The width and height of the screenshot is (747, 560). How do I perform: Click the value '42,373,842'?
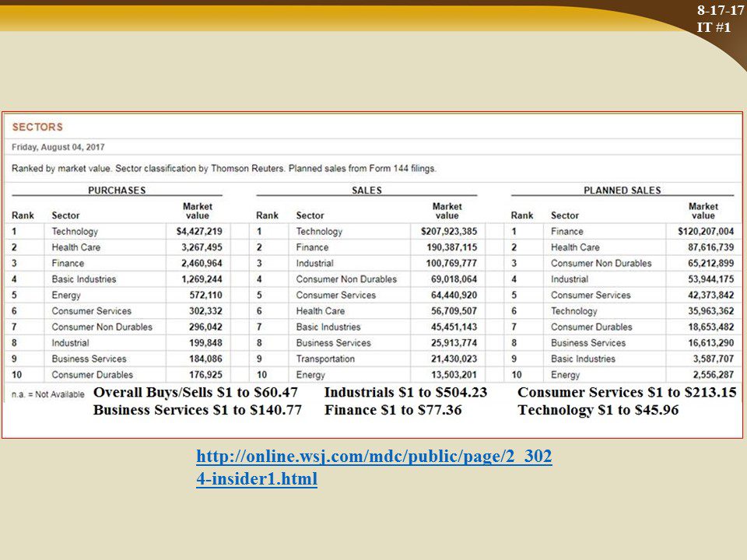[x=710, y=296]
